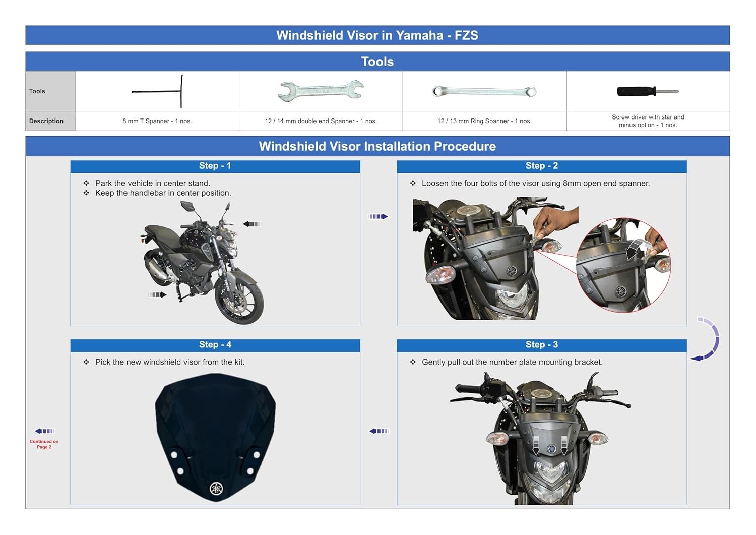Click the 8 mm T Spanner tool image

point(157,91)
